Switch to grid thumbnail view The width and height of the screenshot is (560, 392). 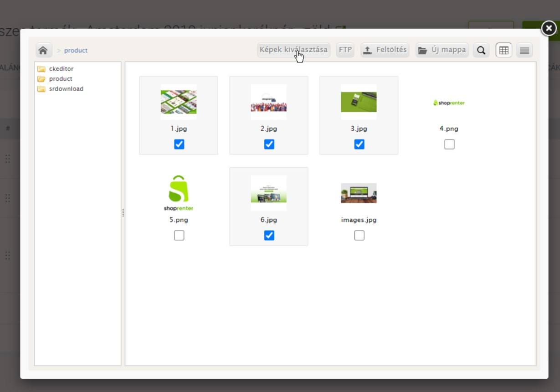pyautogui.click(x=504, y=50)
